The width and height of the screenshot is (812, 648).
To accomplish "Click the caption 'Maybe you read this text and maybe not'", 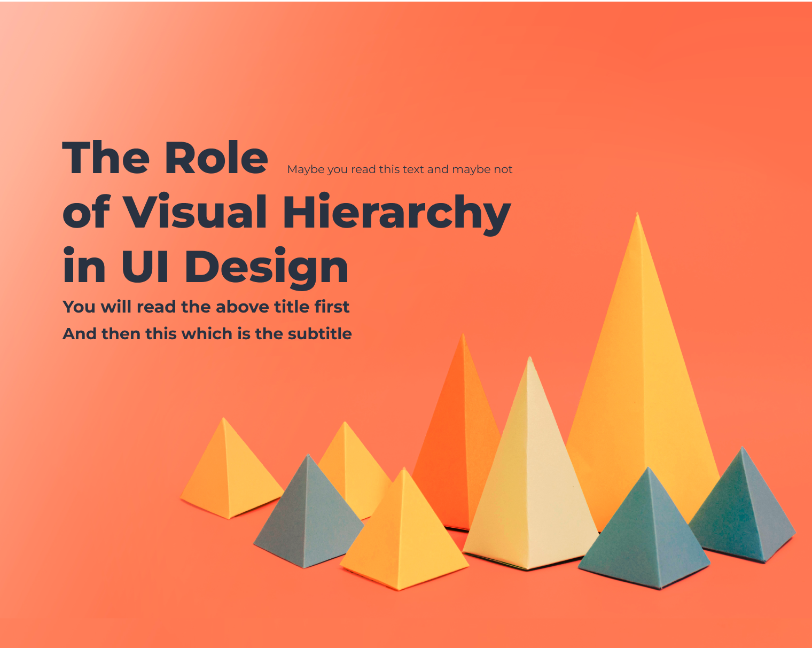I will (x=400, y=169).
